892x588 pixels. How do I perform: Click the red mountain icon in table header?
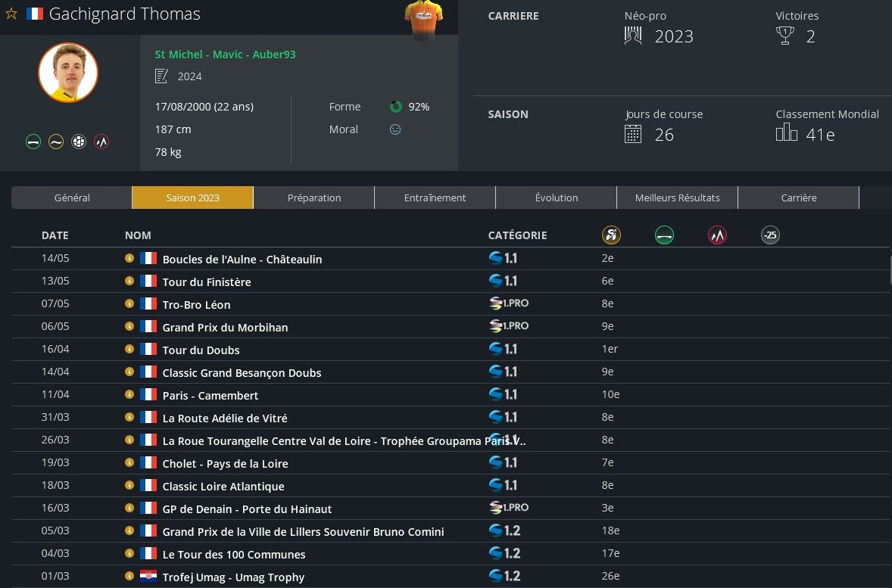click(x=717, y=235)
